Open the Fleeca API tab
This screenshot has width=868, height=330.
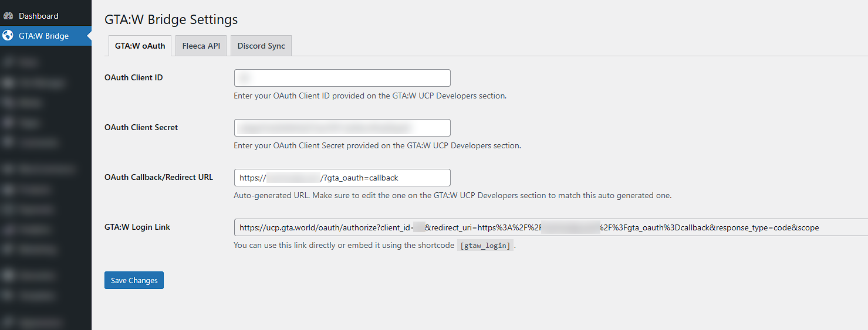pyautogui.click(x=201, y=46)
